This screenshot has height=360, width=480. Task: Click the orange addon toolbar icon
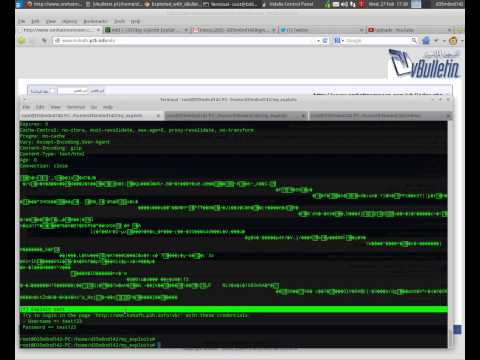click(453, 41)
